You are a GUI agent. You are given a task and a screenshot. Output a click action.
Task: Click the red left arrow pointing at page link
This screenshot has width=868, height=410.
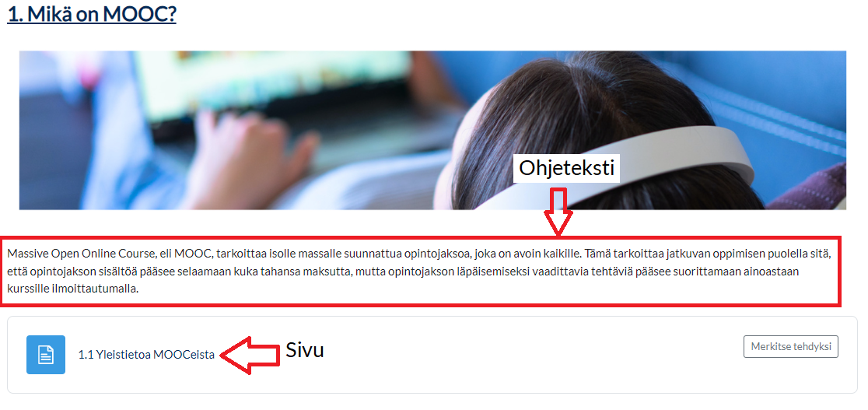pos(250,355)
